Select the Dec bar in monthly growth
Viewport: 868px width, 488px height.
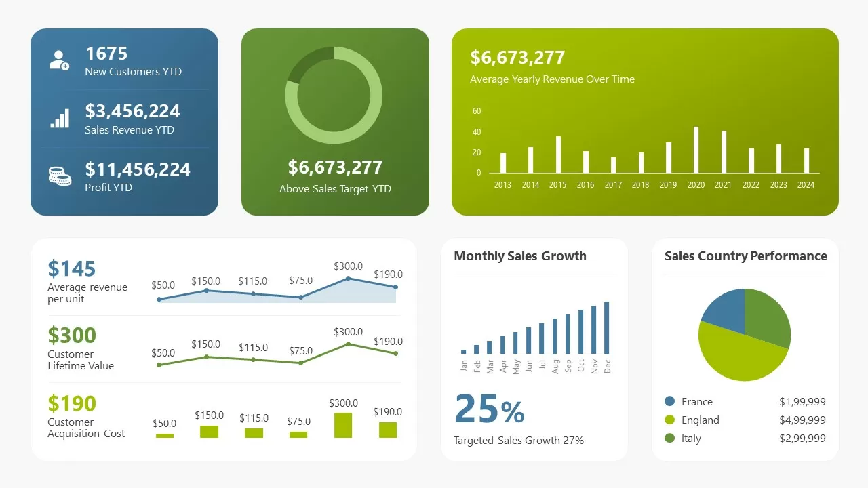[x=607, y=327]
